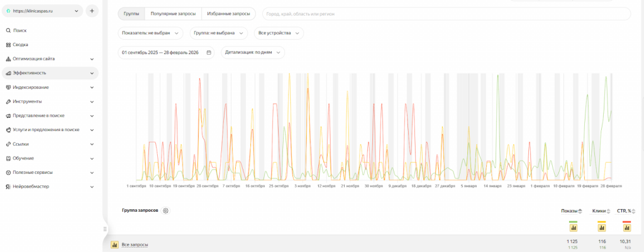Image resolution: width=644 pixels, height=252 pixels.
Task: Click the Услуги и предложения в поиске icon
Action: pyautogui.click(x=8, y=130)
